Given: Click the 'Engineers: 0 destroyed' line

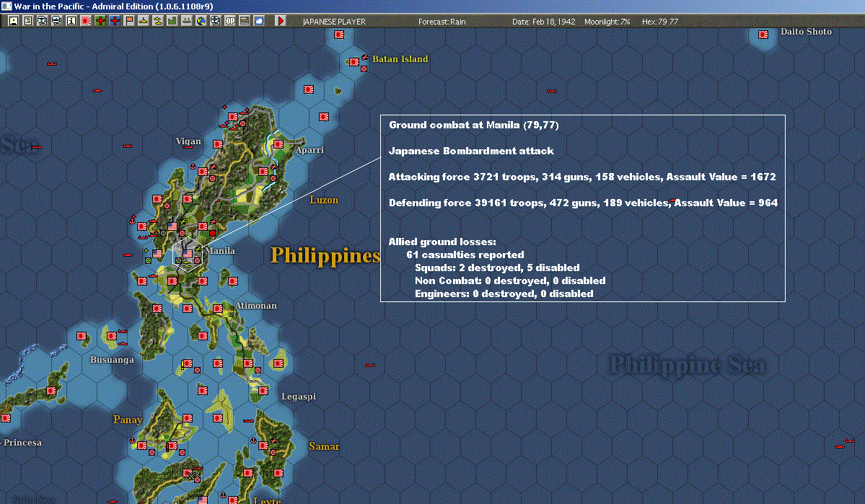Looking at the screenshot, I should (x=504, y=293).
